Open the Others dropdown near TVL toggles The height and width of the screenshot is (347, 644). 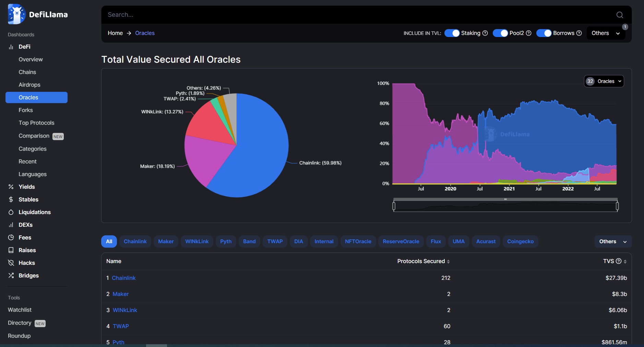[x=605, y=33]
